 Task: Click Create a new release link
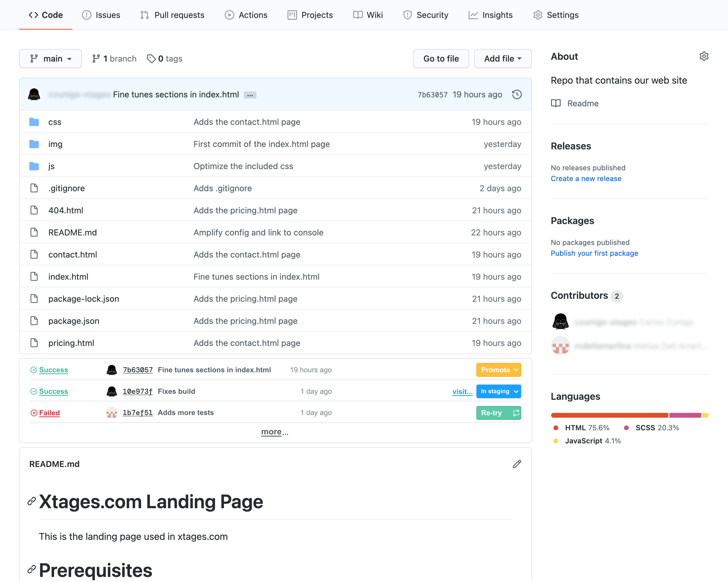[x=586, y=179]
